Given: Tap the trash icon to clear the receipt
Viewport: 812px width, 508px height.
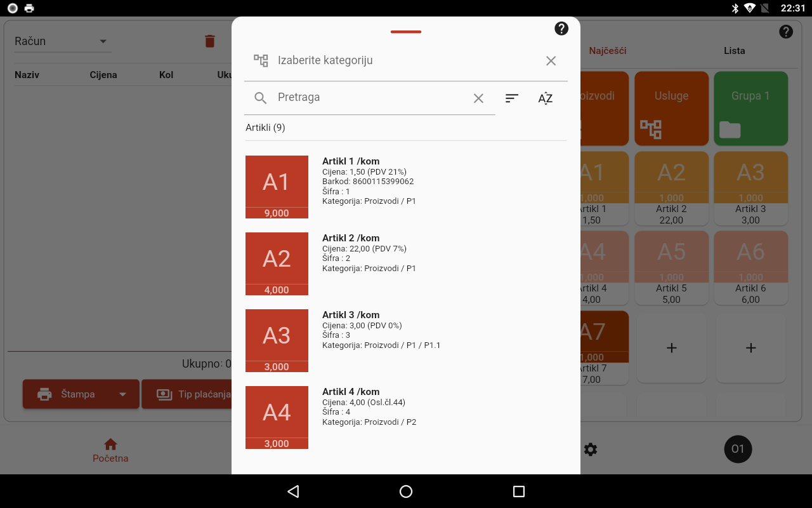Looking at the screenshot, I should (x=209, y=41).
